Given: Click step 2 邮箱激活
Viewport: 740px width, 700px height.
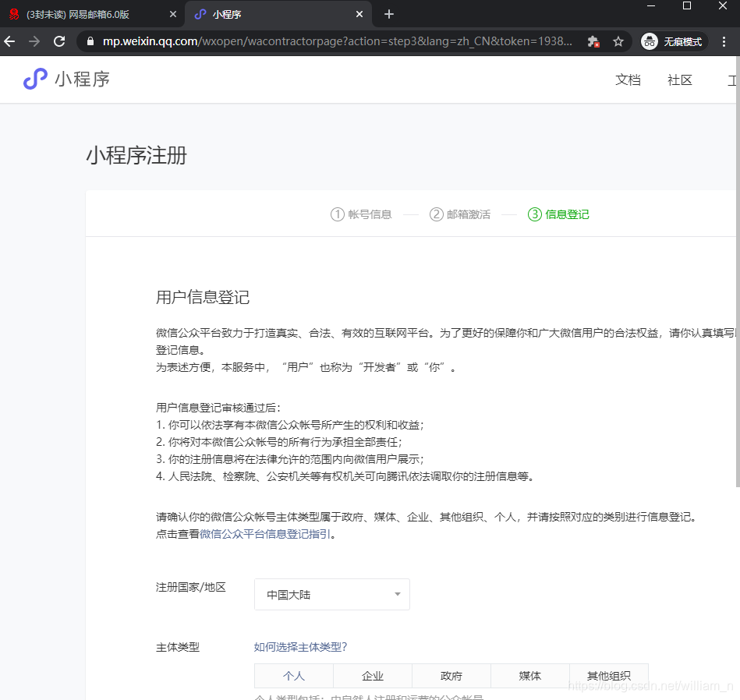Looking at the screenshot, I should (x=459, y=214).
